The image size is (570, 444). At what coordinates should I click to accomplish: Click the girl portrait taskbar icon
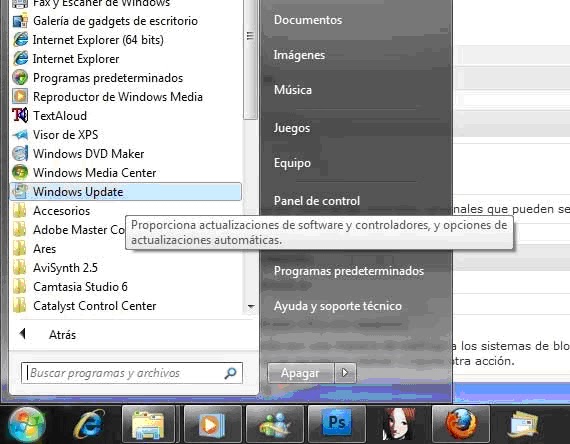(x=399, y=424)
